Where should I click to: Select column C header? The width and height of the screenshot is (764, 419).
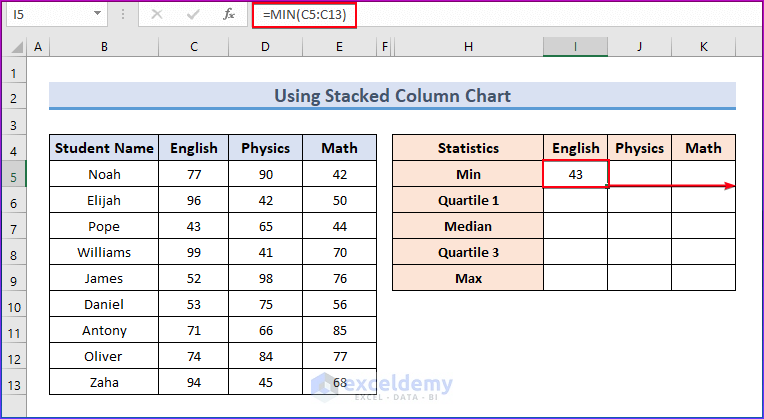193,47
